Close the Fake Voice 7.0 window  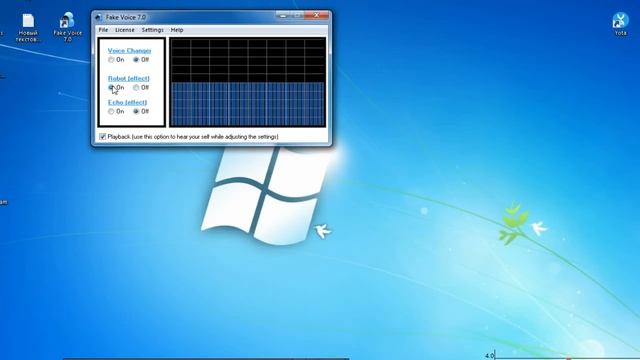click(317, 16)
